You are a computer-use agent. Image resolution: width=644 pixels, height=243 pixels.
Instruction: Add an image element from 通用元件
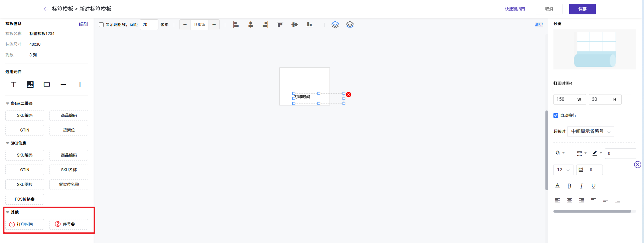click(30, 84)
